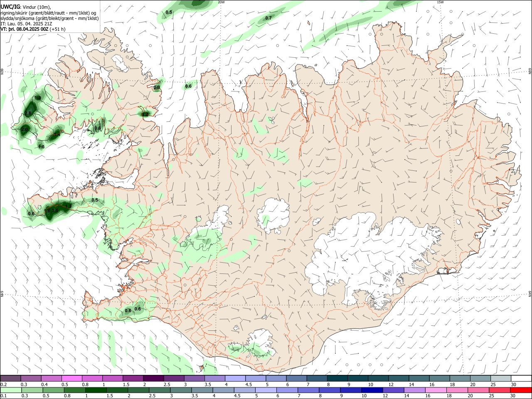
Task: Pick the rain legend swatch labeled 0.3
Action: pos(32,390)
